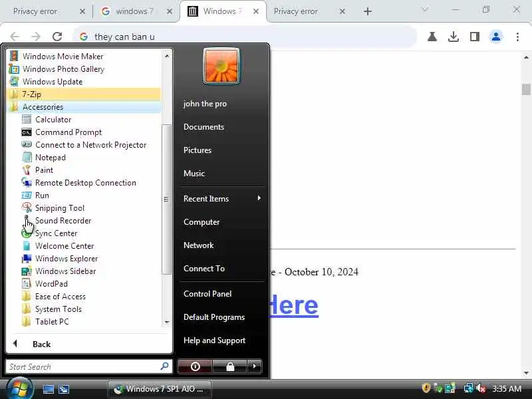Open Help and Support

214,340
